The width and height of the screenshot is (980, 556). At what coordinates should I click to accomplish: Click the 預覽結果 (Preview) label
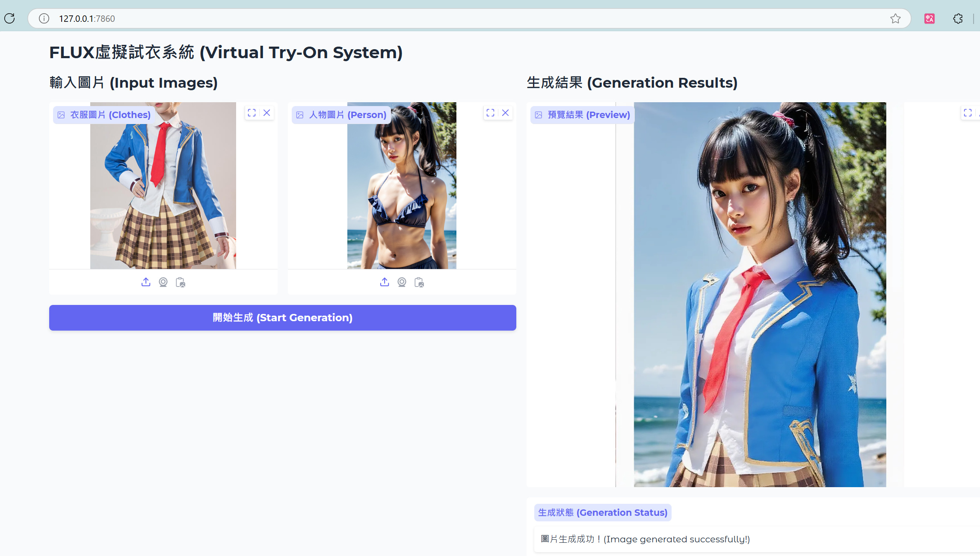[583, 115]
